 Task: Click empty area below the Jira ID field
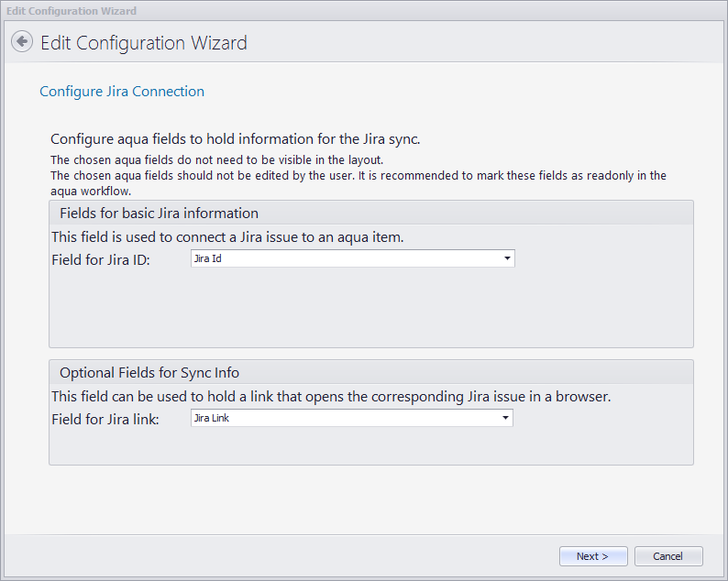tap(367, 307)
